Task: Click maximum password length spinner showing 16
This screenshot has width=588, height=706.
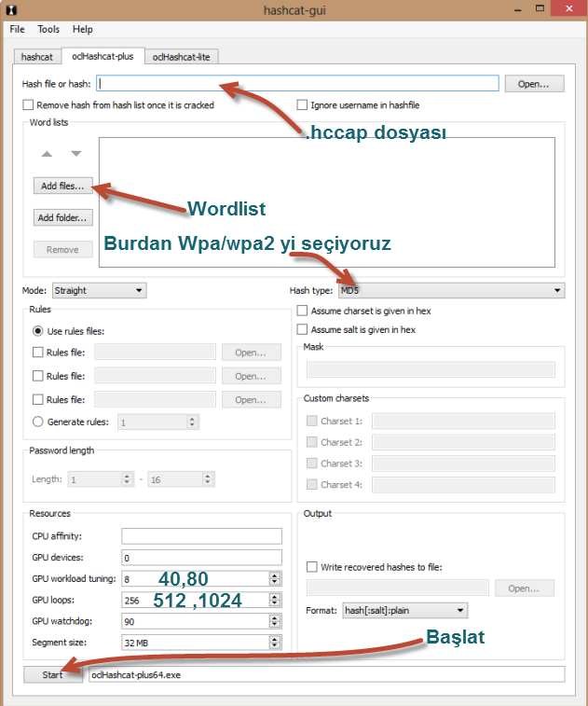Action: click(208, 479)
